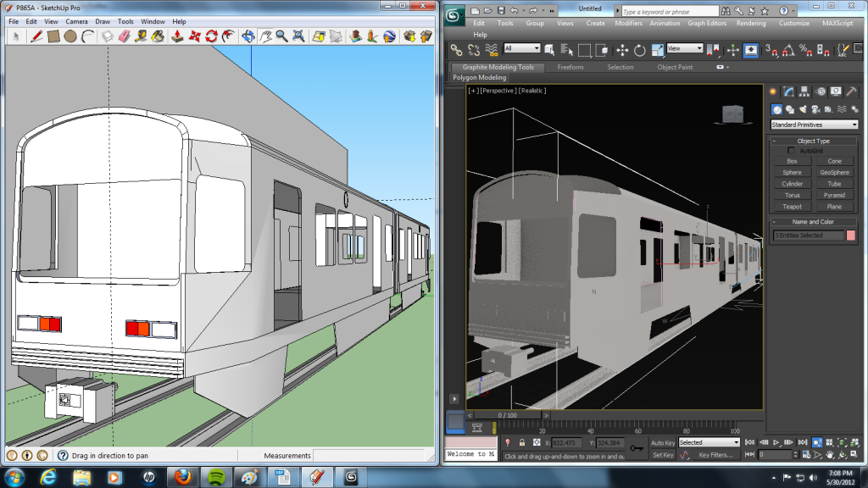Select the Push/Pull tool in SketchUp

coord(177,36)
